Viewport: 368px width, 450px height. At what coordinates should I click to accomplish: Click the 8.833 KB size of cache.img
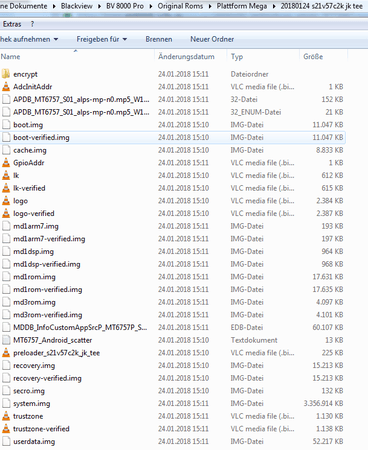point(330,150)
